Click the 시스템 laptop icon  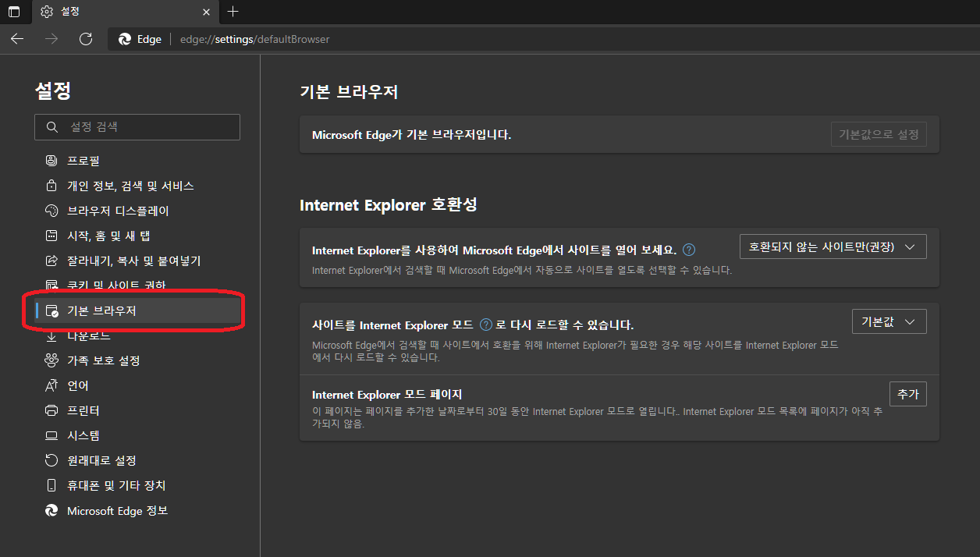[x=51, y=435]
